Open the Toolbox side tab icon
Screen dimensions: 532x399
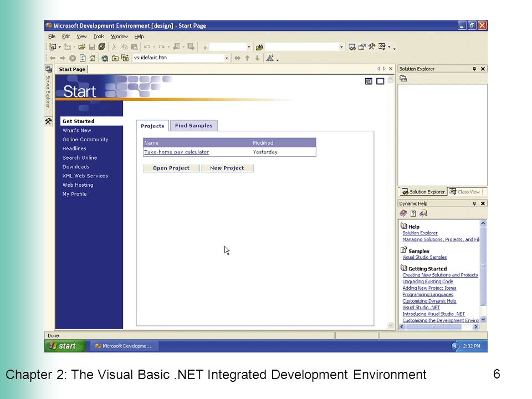tap(49, 121)
